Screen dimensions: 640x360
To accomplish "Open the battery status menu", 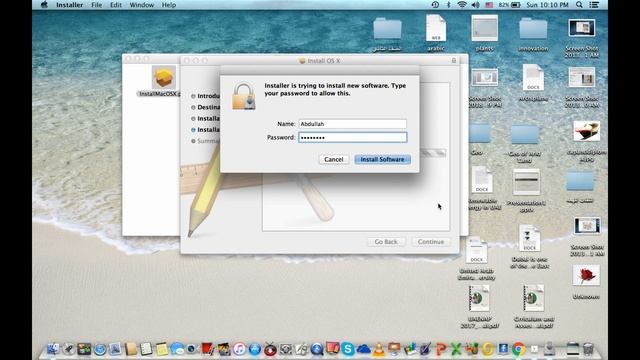I will click(509, 4).
